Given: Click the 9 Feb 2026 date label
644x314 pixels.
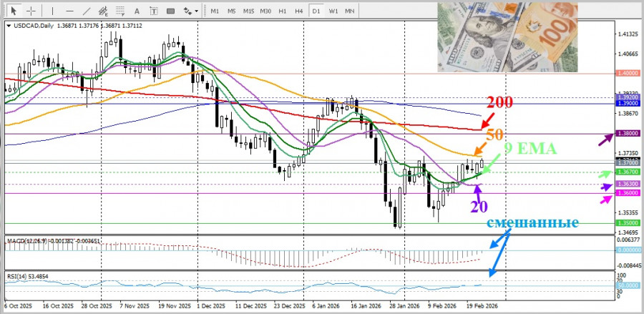Looking at the screenshot, I should coord(442,307).
